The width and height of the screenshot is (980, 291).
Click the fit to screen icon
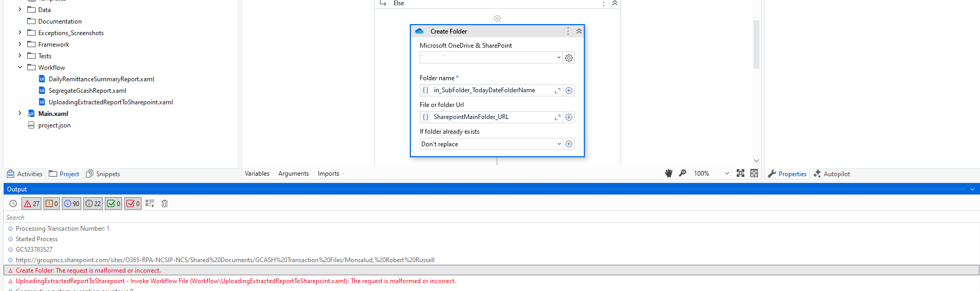tap(741, 173)
